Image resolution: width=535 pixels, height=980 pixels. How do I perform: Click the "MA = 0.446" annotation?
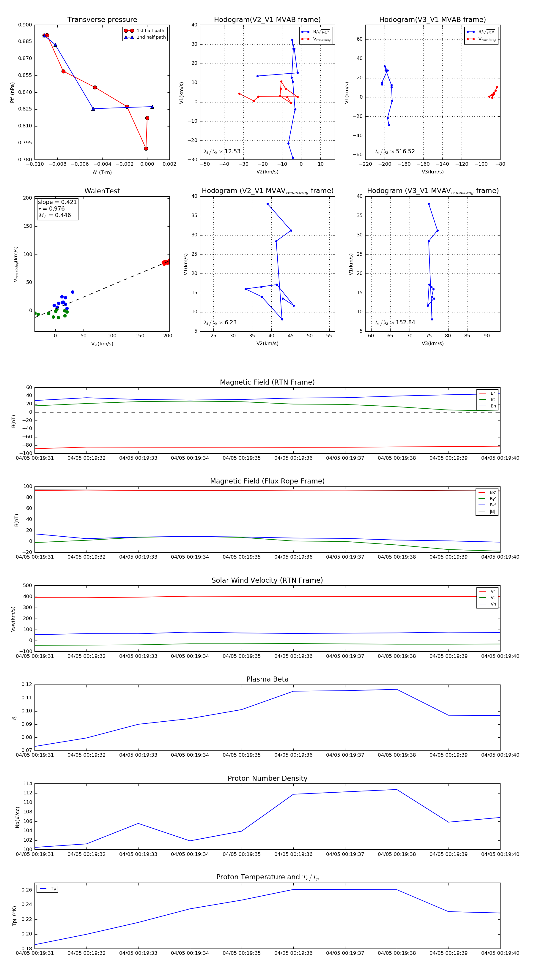pyautogui.click(x=54, y=215)
